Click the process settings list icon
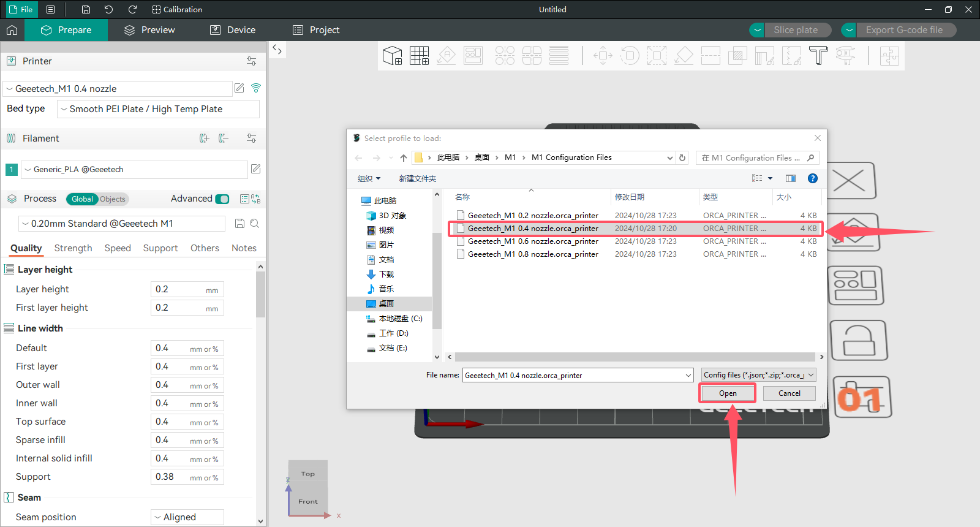 [x=244, y=199]
